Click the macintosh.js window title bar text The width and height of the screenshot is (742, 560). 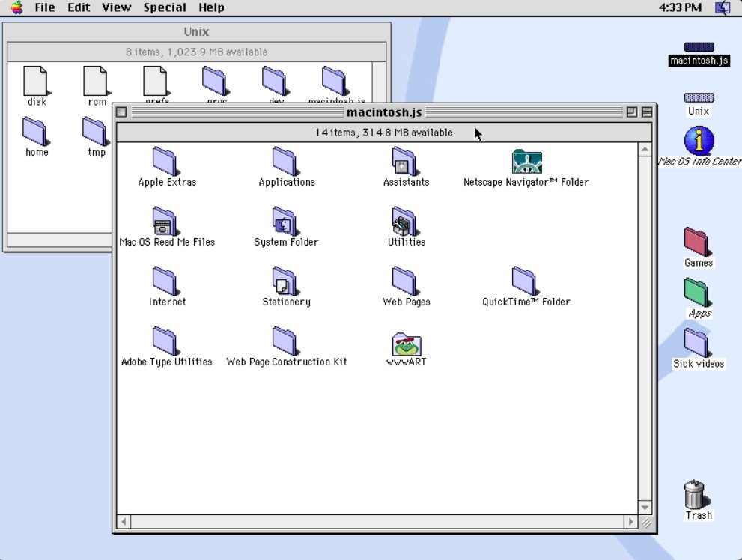(x=384, y=112)
